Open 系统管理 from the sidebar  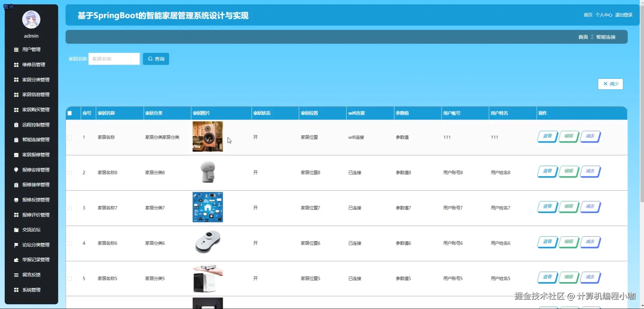click(31, 290)
